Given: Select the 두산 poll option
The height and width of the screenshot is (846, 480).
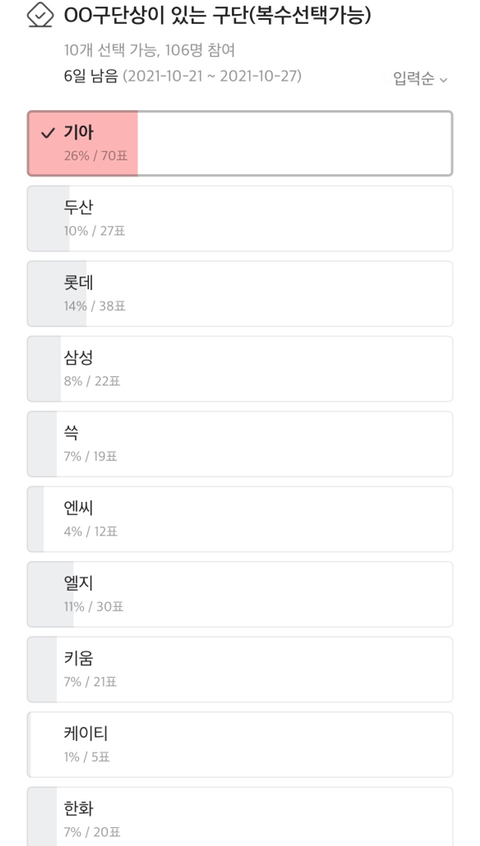Looking at the screenshot, I should coord(240,219).
